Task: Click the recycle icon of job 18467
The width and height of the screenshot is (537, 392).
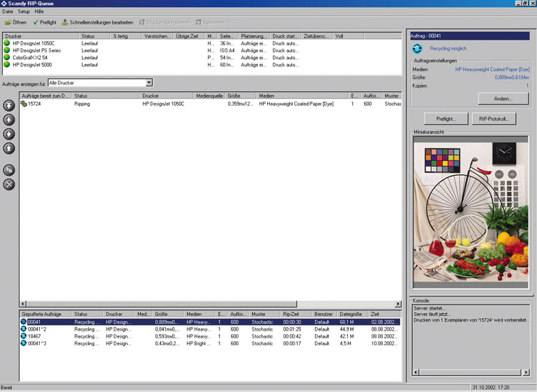Action: pyautogui.click(x=23, y=336)
